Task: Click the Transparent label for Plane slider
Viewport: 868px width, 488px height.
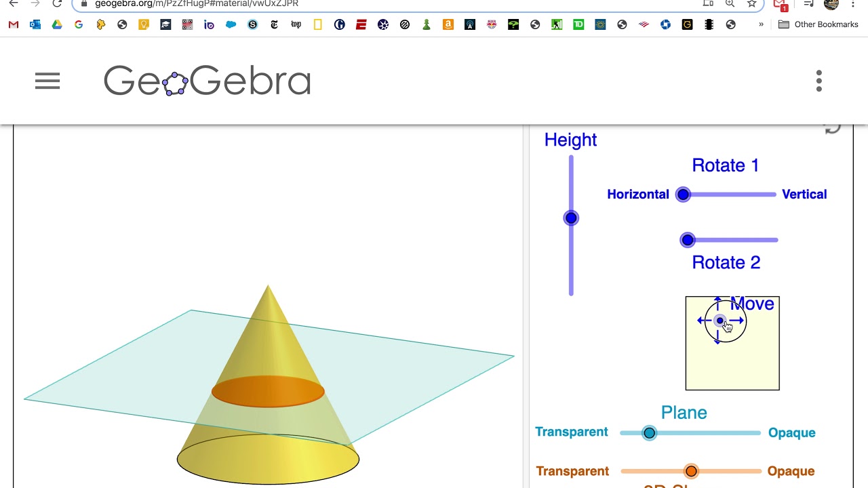Action: [572, 432]
